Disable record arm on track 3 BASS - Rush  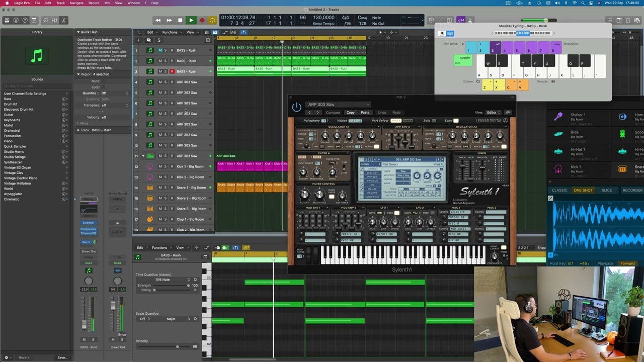[172, 71]
